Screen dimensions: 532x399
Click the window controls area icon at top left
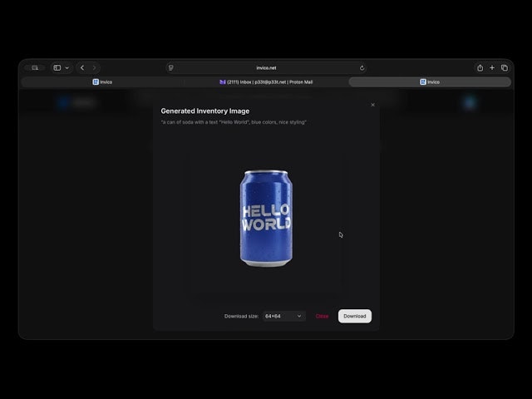pyautogui.click(x=35, y=68)
